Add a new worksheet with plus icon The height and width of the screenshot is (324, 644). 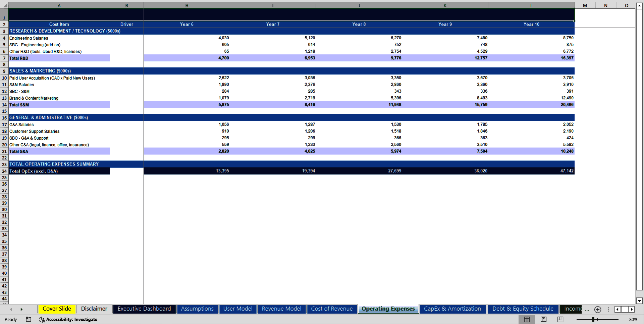coord(597,310)
